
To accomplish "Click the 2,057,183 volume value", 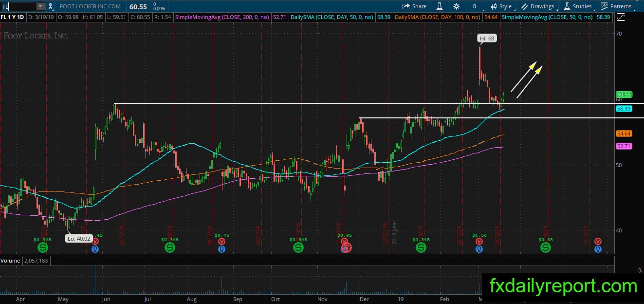I will [x=36, y=261].
